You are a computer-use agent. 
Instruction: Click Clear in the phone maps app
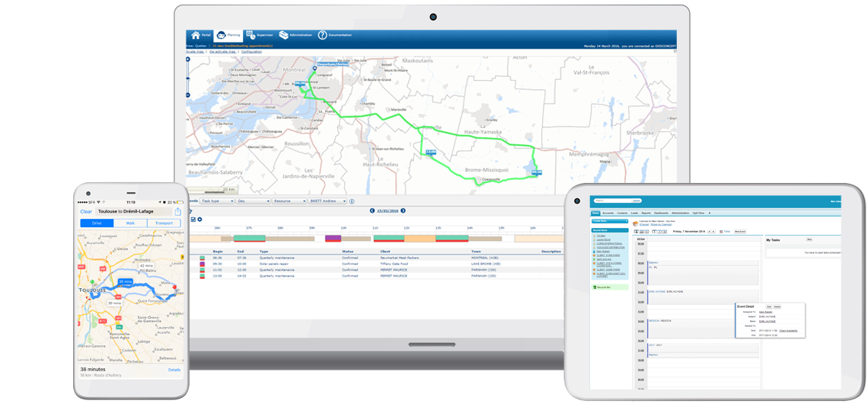coord(86,212)
